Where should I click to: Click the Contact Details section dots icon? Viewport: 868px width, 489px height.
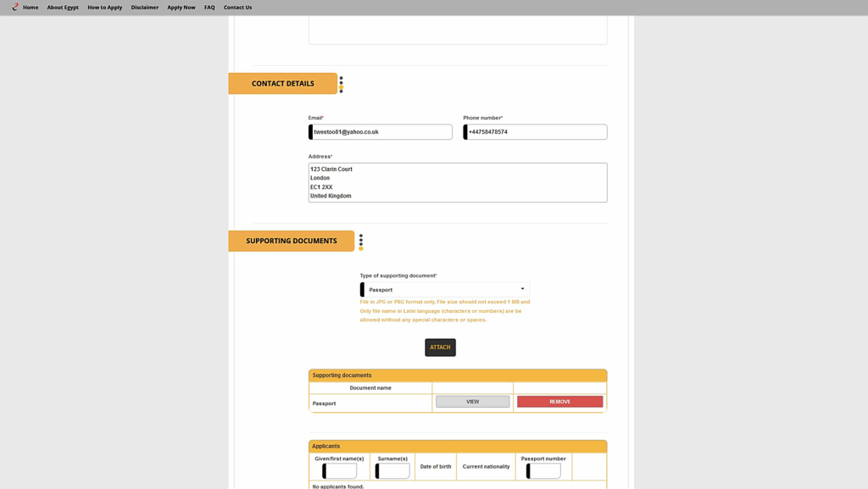coord(342,84)
